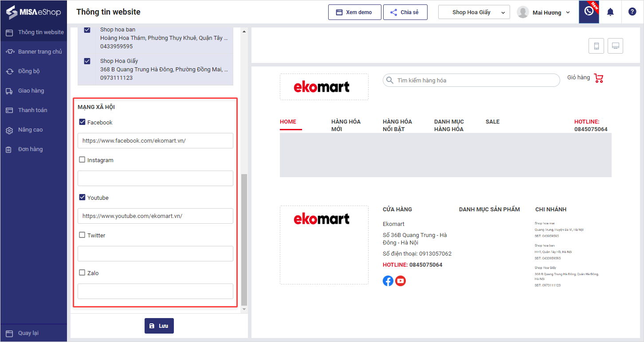Click the Youtube URL input field
Image resolution: width=644 pixels, height=342 pixels.
pyautogui.click(x=155, y=216)
